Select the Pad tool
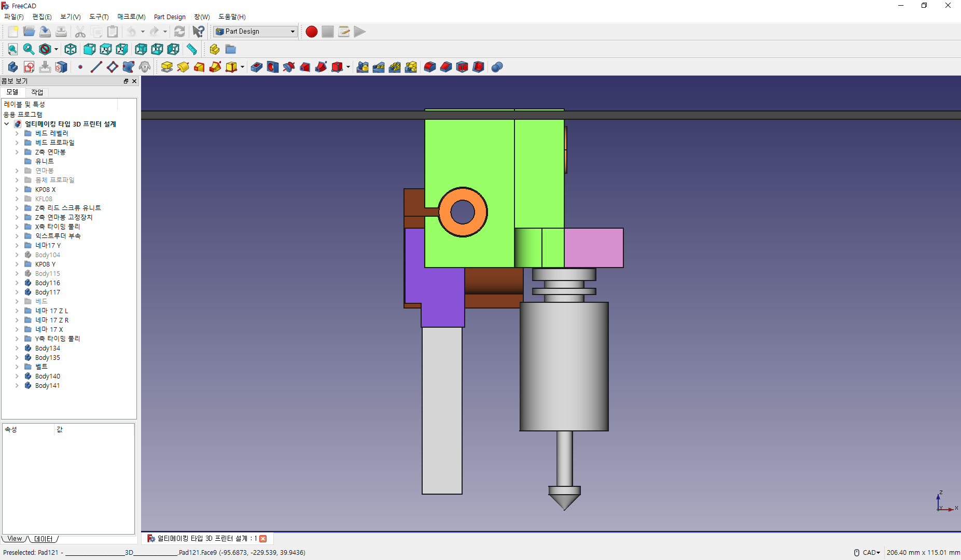Screen dimensions: 961x560 coord(166,67)
